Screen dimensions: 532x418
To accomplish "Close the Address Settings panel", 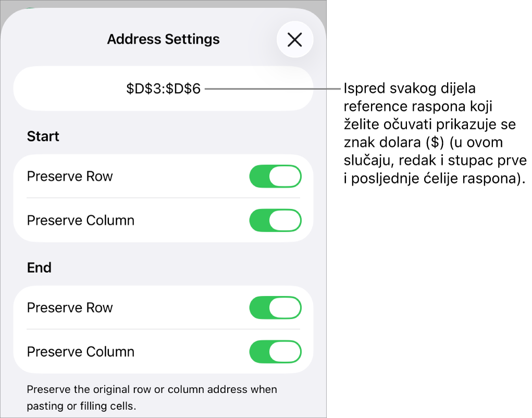I will [294, 40].
